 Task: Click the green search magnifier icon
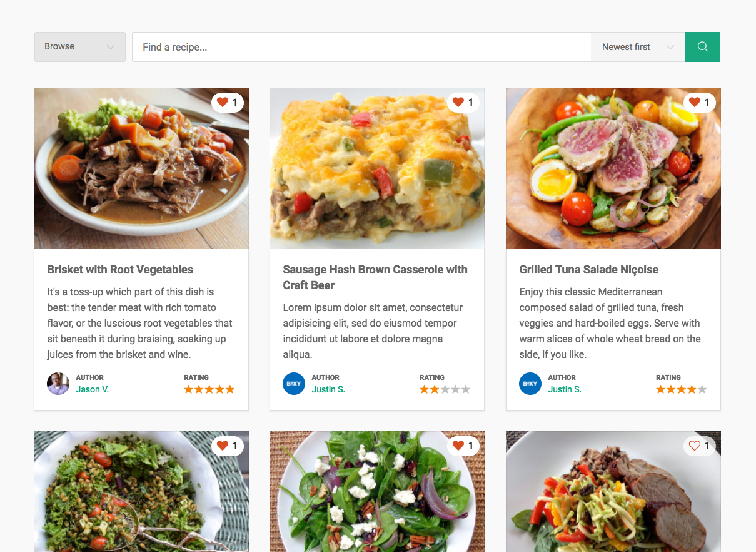pos(702,46)
